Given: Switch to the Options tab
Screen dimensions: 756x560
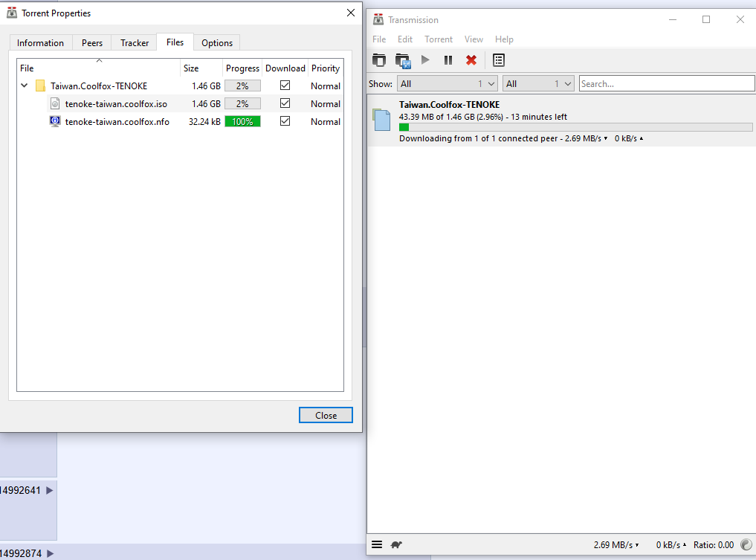Looking at the screenshot, I should [217, 43].
